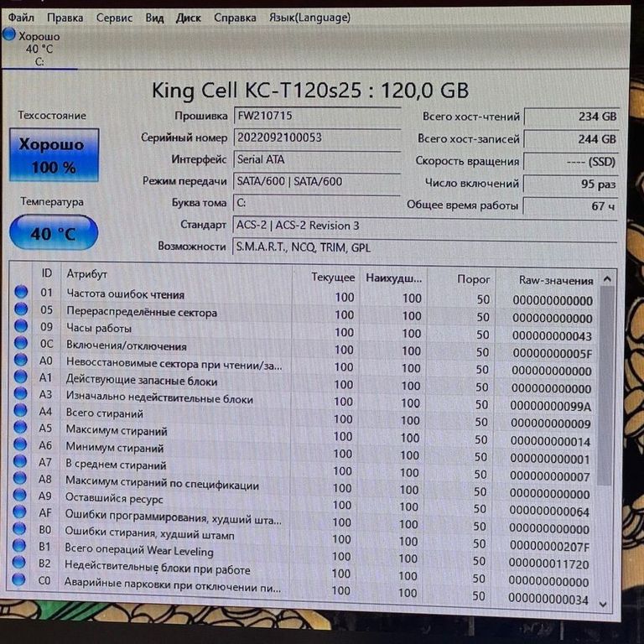Click the status icon of row A8
This screenshot has width=644, height=644.
click(20, 478)
